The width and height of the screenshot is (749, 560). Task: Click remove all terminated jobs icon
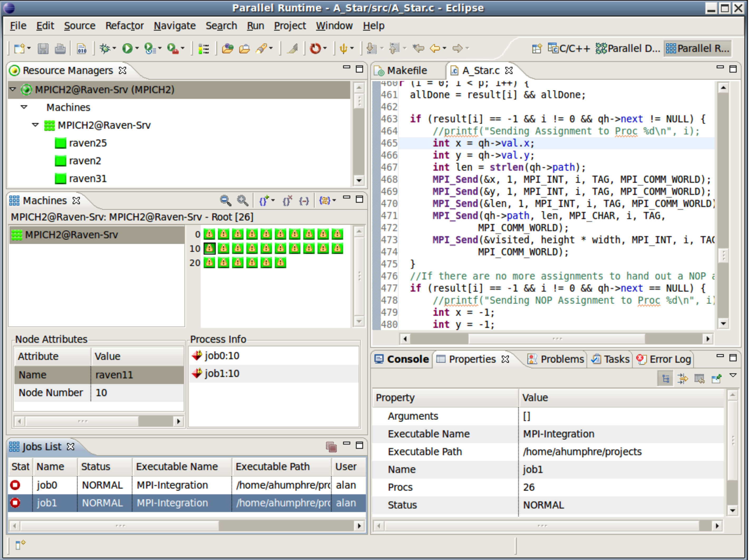[331, 447]
